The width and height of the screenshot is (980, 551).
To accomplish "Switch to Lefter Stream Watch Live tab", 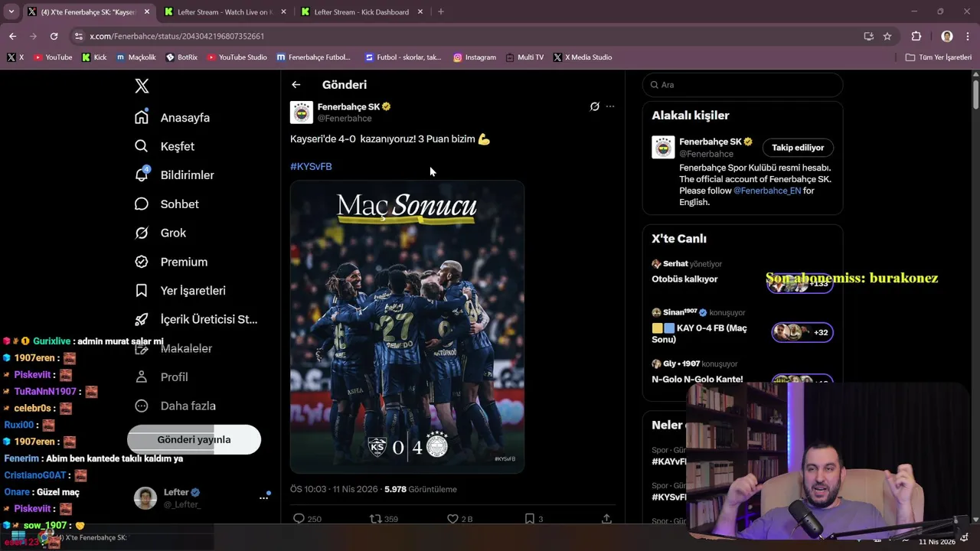I will (224, 11).
